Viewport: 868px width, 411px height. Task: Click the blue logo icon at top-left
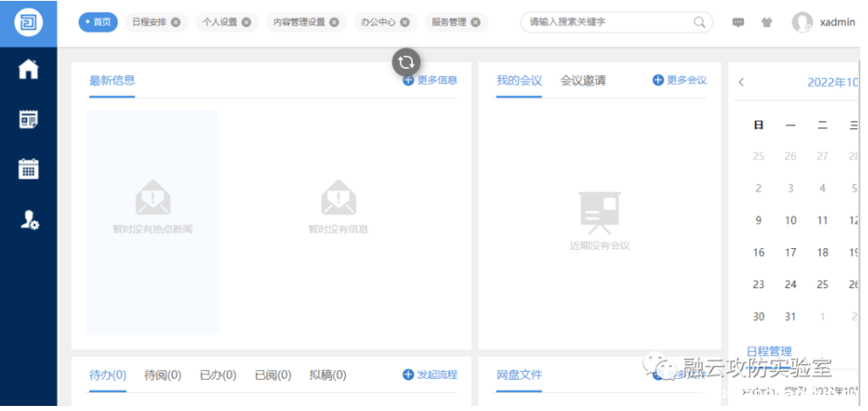(28, 23)
